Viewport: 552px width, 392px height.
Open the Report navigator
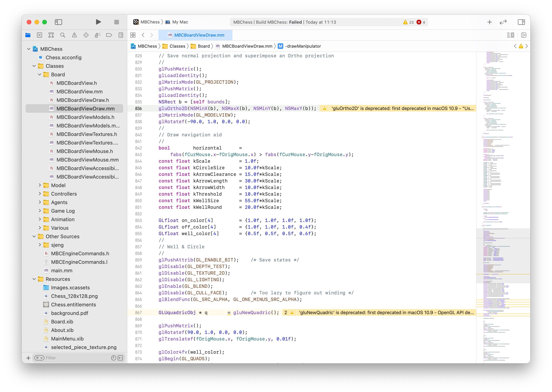pos(121,35)
